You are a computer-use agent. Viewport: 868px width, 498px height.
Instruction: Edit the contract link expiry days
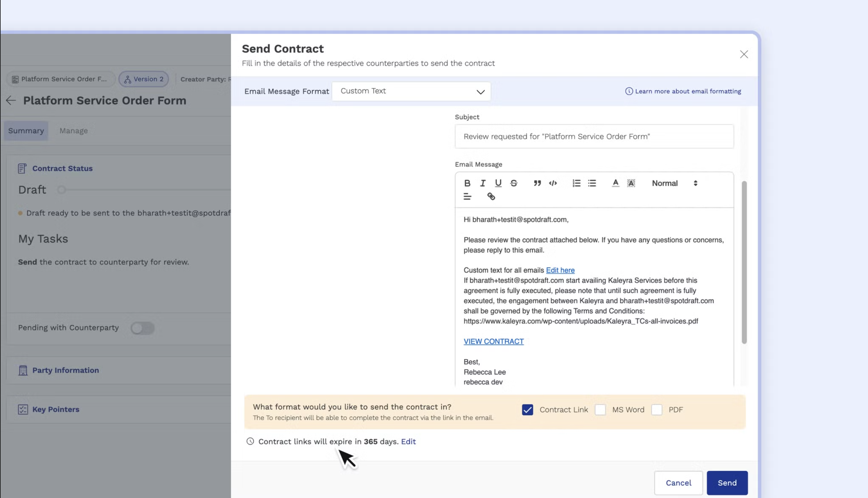(x=408, y=442)
